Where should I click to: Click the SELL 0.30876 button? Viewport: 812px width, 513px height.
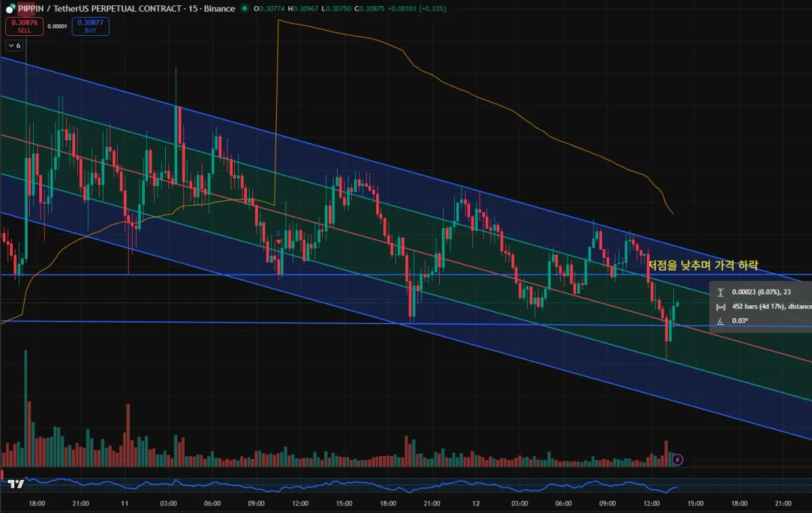point(24,26)
